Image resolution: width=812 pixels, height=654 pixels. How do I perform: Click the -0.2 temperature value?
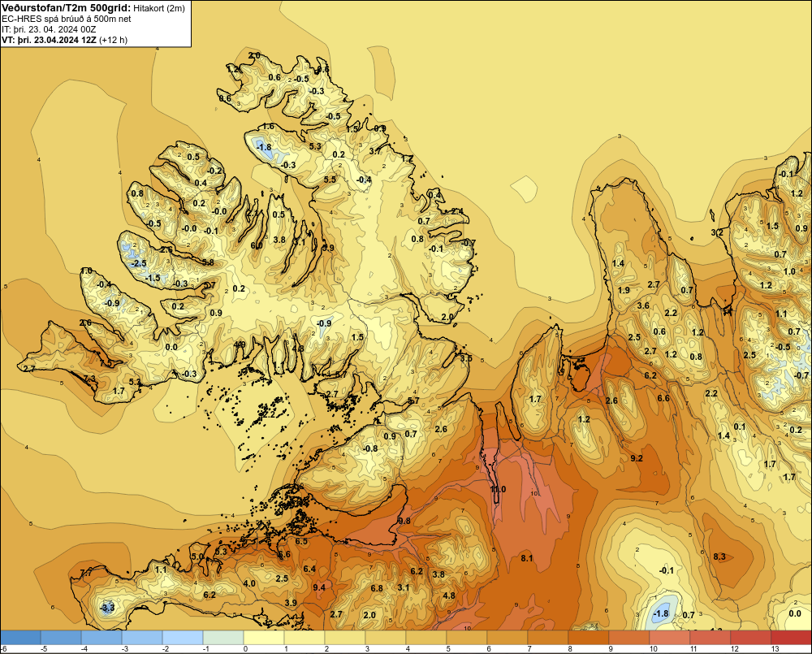point(214,171)
